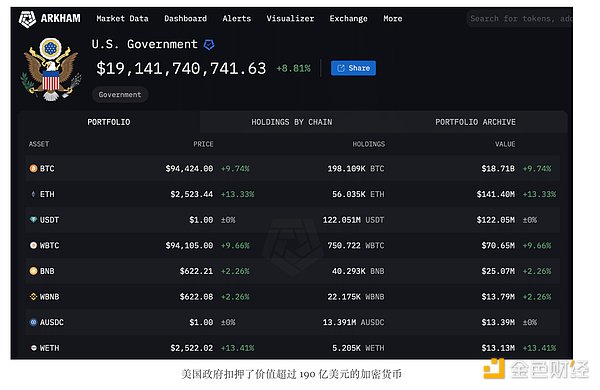This screenshot has height=390, width=600.
Task: Click the Arkham logo icon
Action: [x=27, y=19]
